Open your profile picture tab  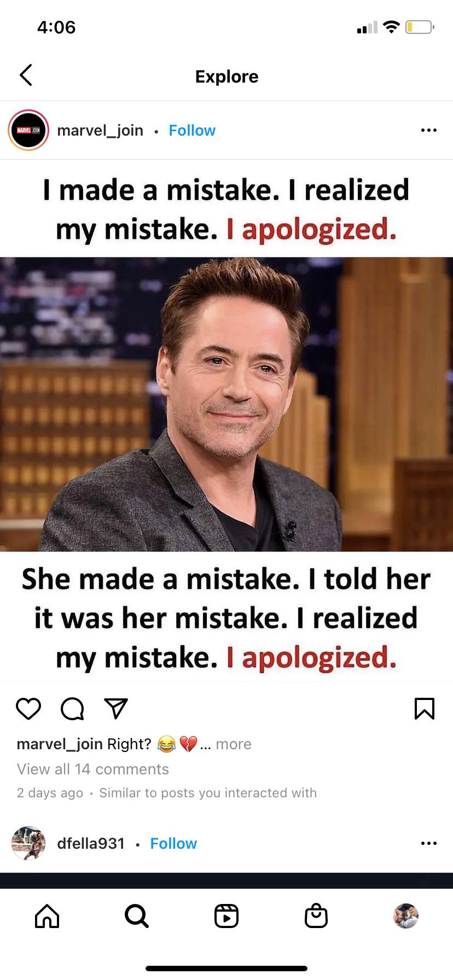[406, 916]
